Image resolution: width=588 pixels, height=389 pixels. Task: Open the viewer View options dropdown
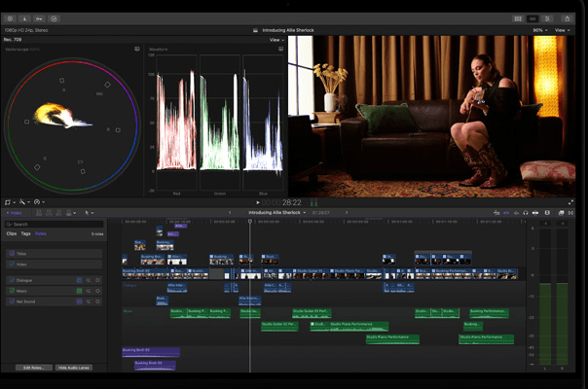point(562,30)
